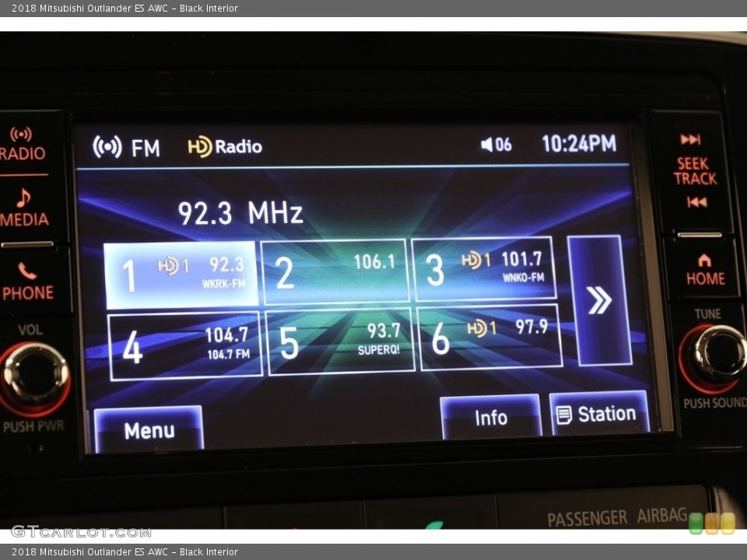Select preset 5 SUPERQ! 93.7
This screenshot has height=560, width=747.
click(340, 342)
